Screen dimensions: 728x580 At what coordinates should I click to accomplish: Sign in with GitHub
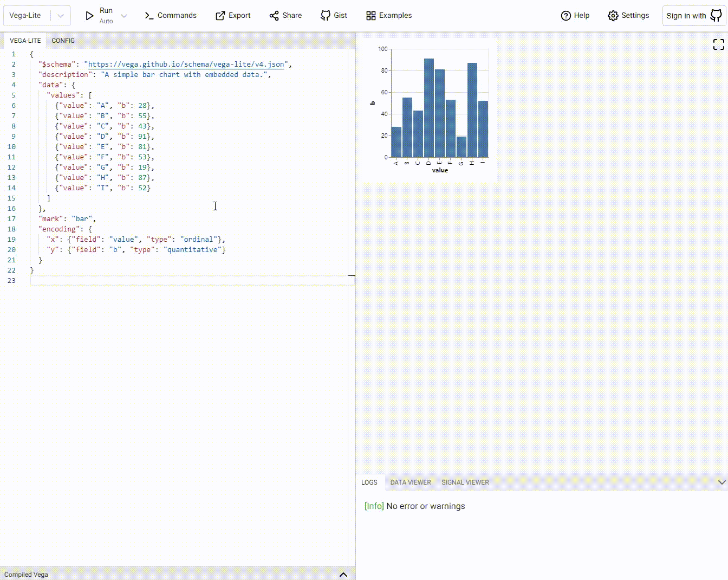point(694,16)
